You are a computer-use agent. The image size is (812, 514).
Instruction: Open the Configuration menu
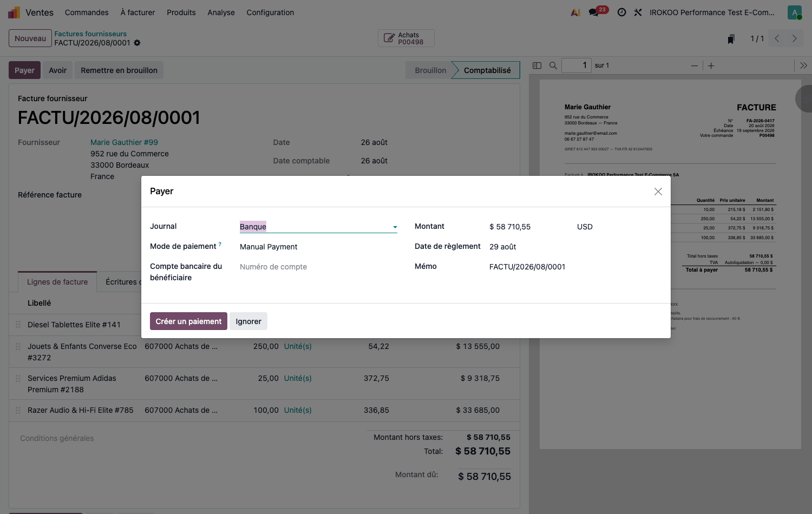point(270,12)
